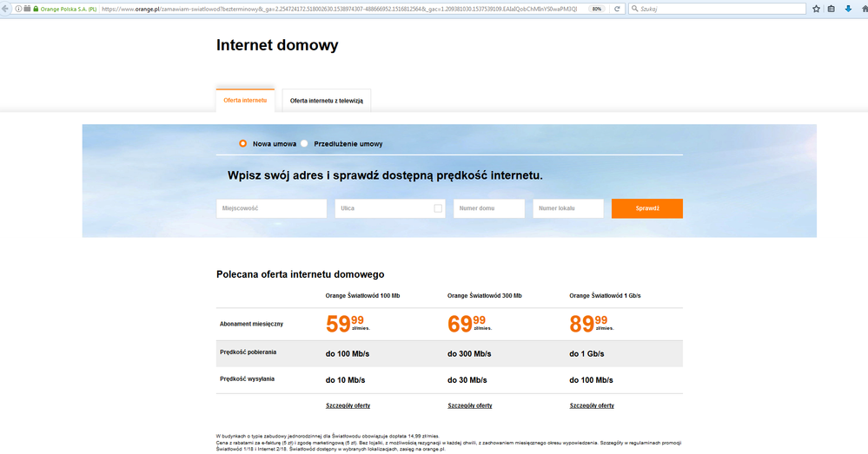Viewport: 868px width, 454px height.
Task: Click the Ulica input field
Action: click(x=390, y=208)
